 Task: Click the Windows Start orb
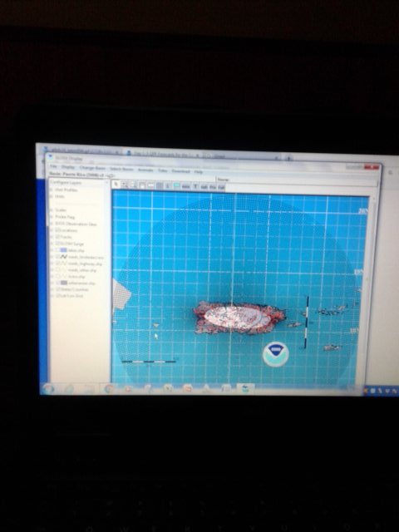pyautogui.click(x=47, y=388)
